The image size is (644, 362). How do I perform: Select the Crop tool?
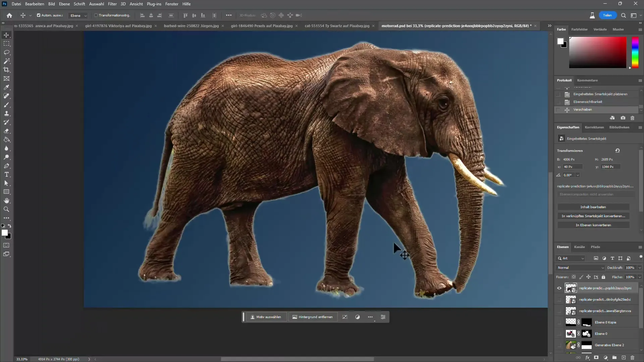(6, 70)
